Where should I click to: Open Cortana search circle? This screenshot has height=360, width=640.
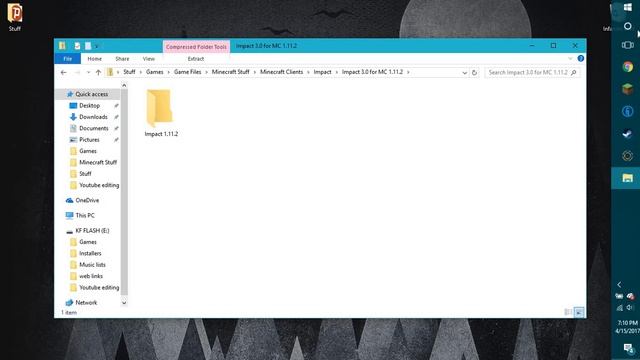click(628, 26)
